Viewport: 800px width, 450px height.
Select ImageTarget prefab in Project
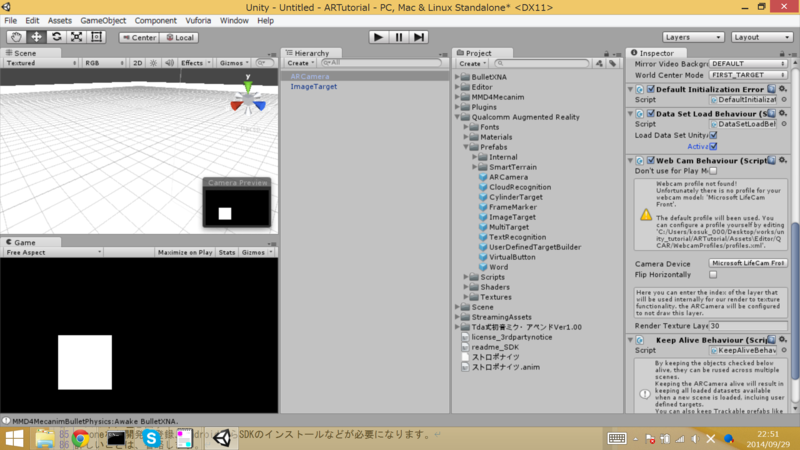point(512,217)
